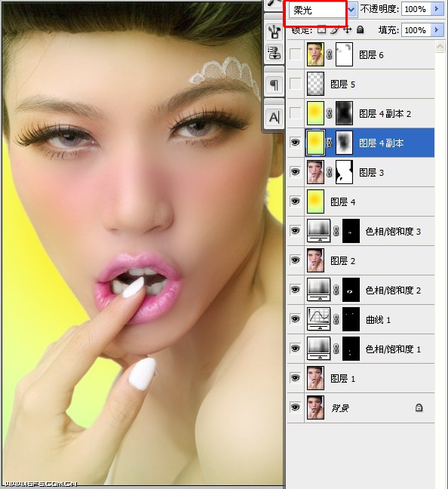Select the layer named 图层 5
448x489 pixels.
tap(342, 85)
